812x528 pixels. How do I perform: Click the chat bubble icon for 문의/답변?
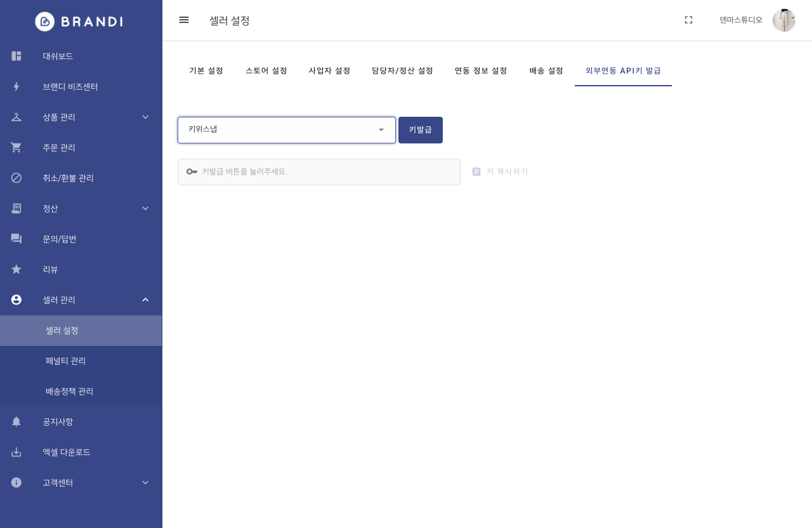[16, 239]
